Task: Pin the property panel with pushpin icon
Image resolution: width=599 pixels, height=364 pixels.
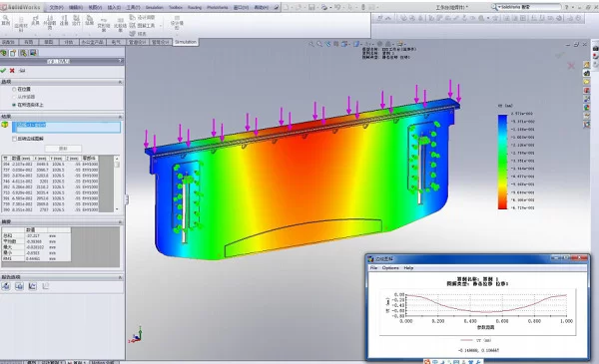Action: coord(22,71)
